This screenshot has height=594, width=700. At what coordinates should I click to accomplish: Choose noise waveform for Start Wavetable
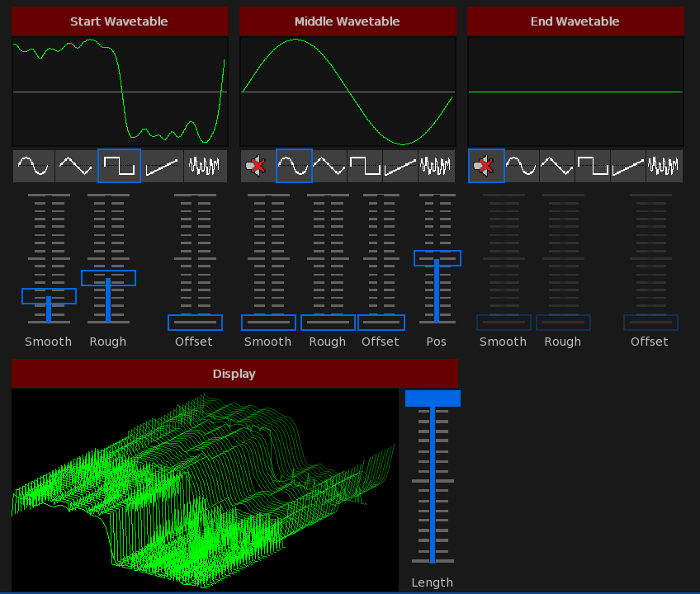click(x=205, y=166)
